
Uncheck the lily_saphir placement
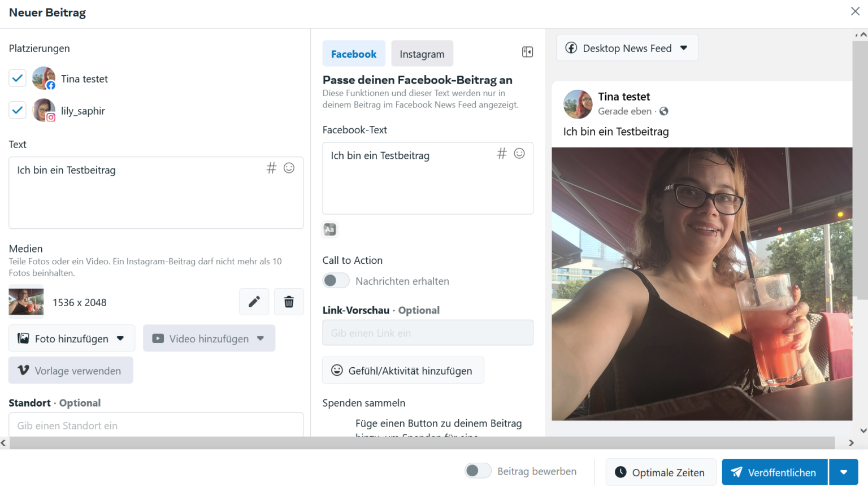point(18,110)
